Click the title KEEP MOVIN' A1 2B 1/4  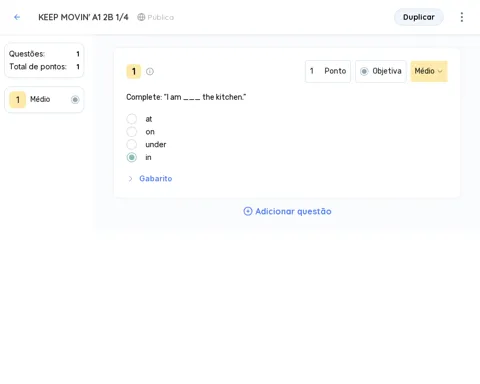tap(83, 17)
